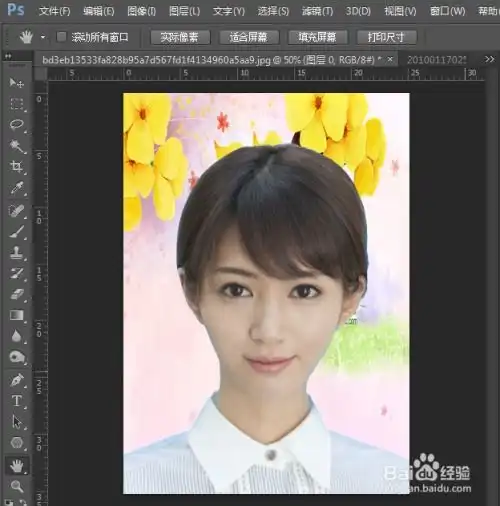
Task: Select the Rectangular Marquee tool
Action: 16,104
